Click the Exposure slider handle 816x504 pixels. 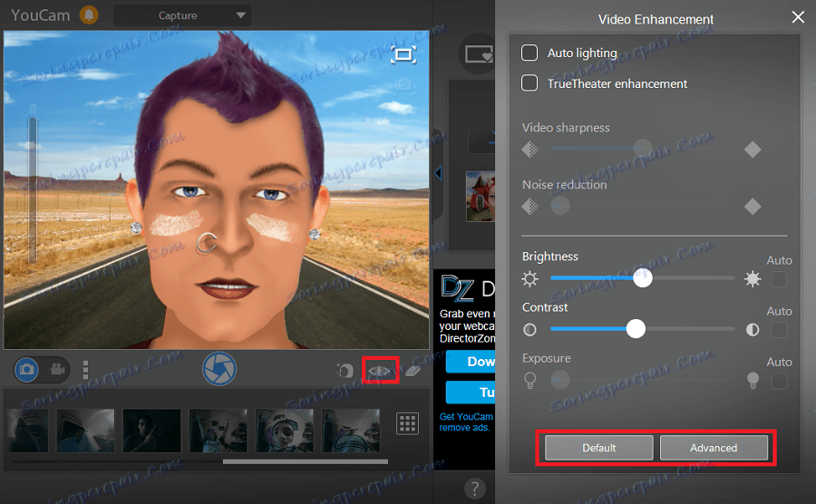(x=560, y=380)
